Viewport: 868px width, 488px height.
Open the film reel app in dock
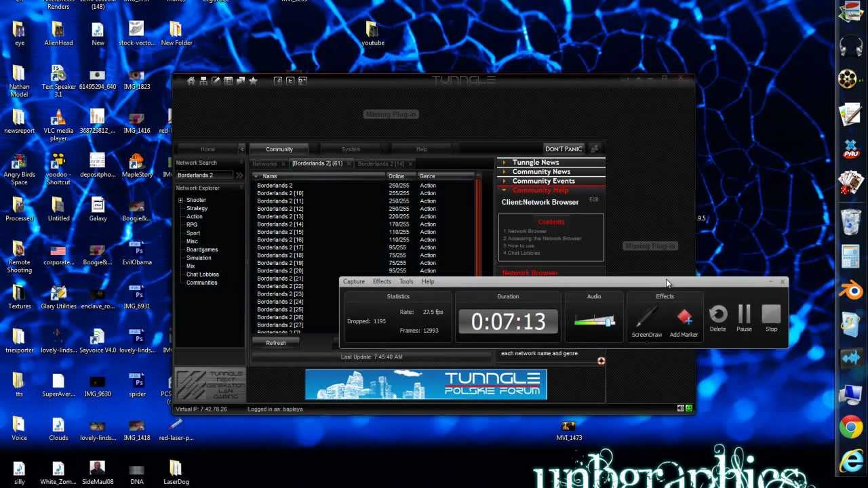[x=848, y=79]
